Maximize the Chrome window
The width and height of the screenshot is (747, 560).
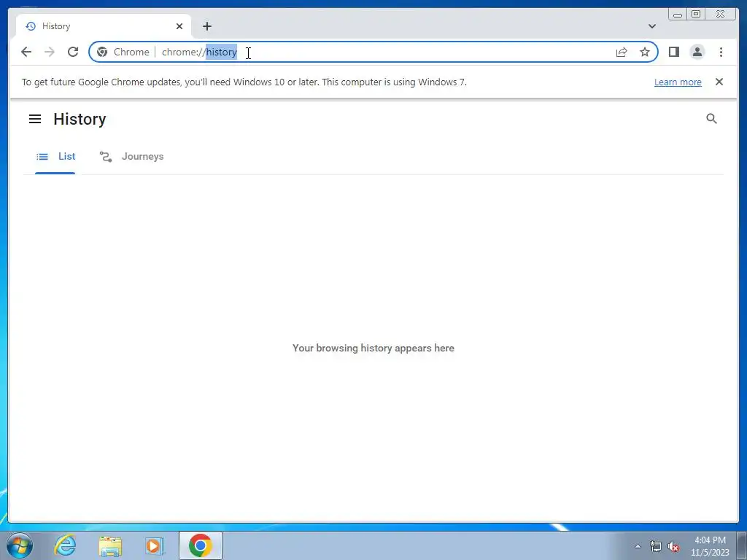(x=695, y=15)
